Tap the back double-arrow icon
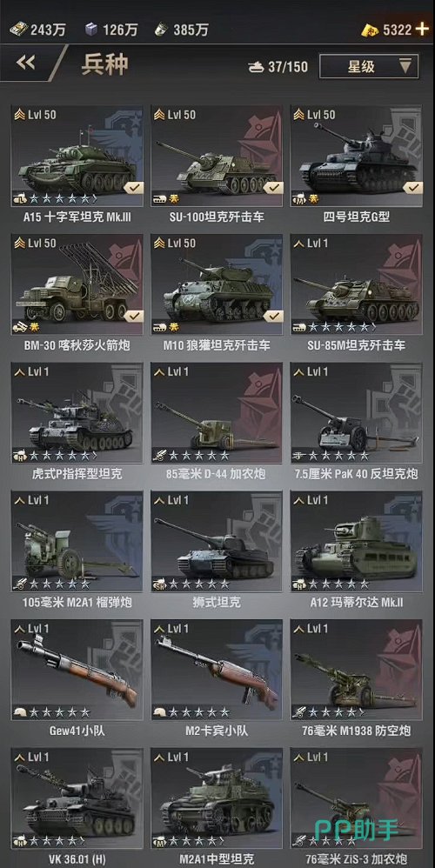 click(26, 63)
